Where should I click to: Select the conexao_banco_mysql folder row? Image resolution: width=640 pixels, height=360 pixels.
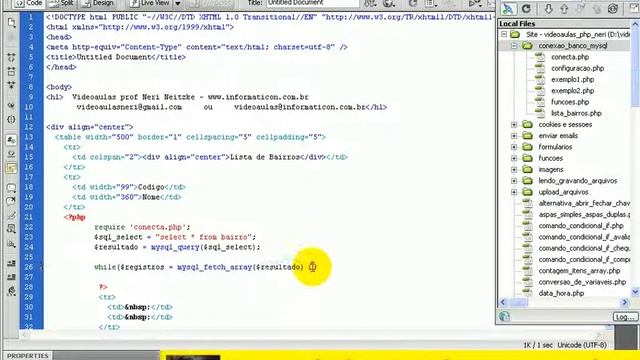tap(563, 46)
